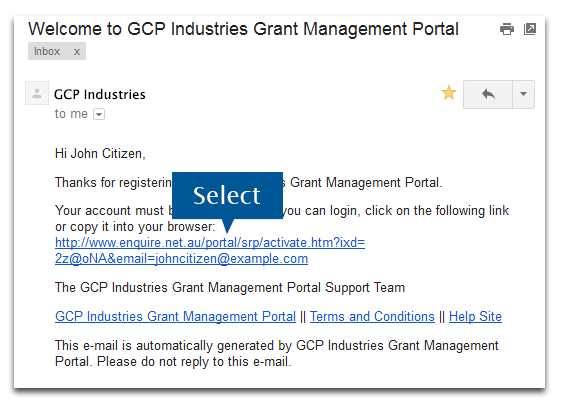The image size is (566, 407).
Task: Open the GCP Industries sender avatar
Action: pyautogui.click(x=37, y=93)
